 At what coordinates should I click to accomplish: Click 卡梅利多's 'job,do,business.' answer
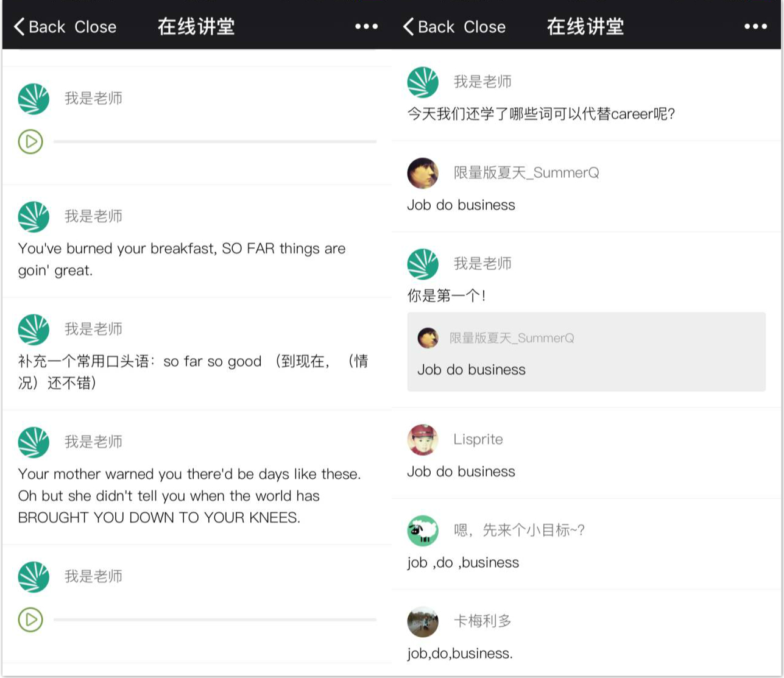click(x=460, y=654)
